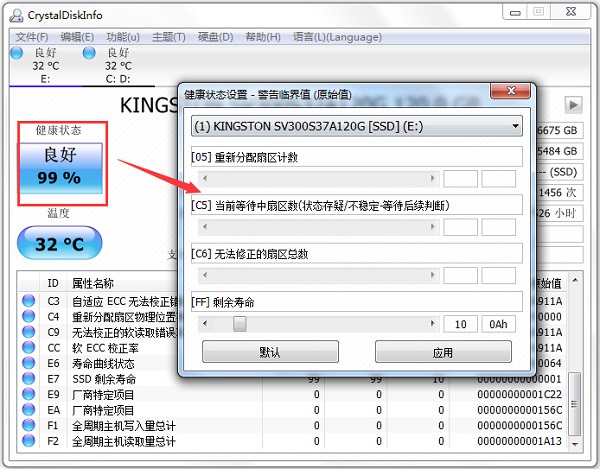Click the [FF] 剩余寿命 slider thumb
This screenshot has width=600, height=469.
pyautogui.click(x=240, y=324)
